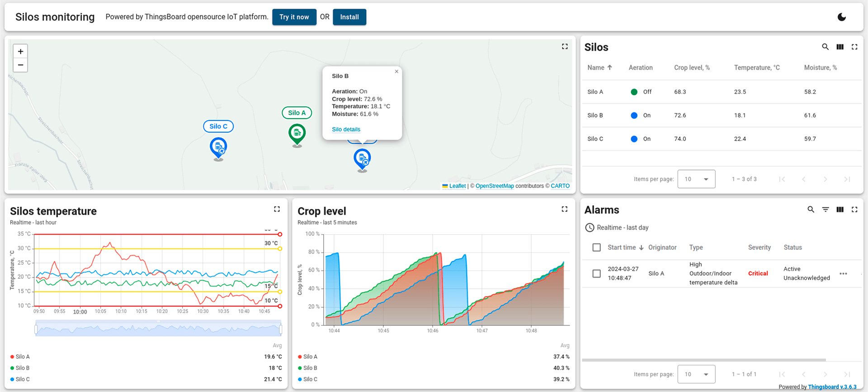Viewport: 868px width, 392px height.
Task: Expand the Silos temperature chart to fullscreen
Action: point(277,209)
